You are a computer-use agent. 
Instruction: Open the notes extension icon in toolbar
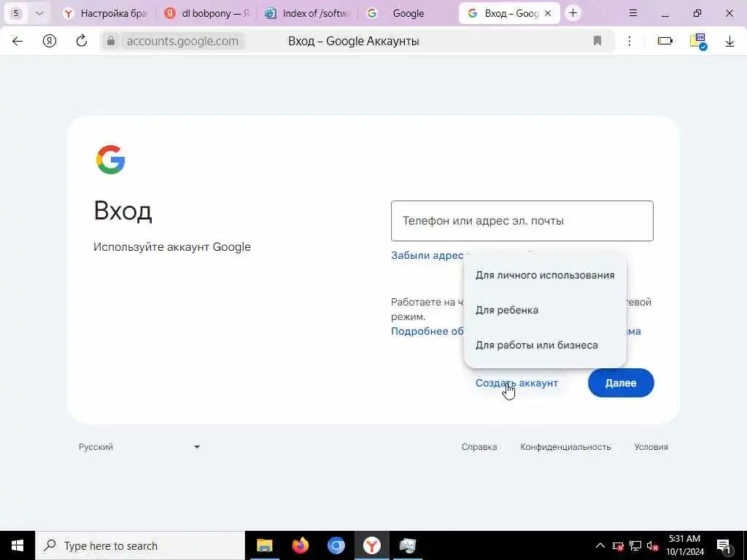(698, 42)
